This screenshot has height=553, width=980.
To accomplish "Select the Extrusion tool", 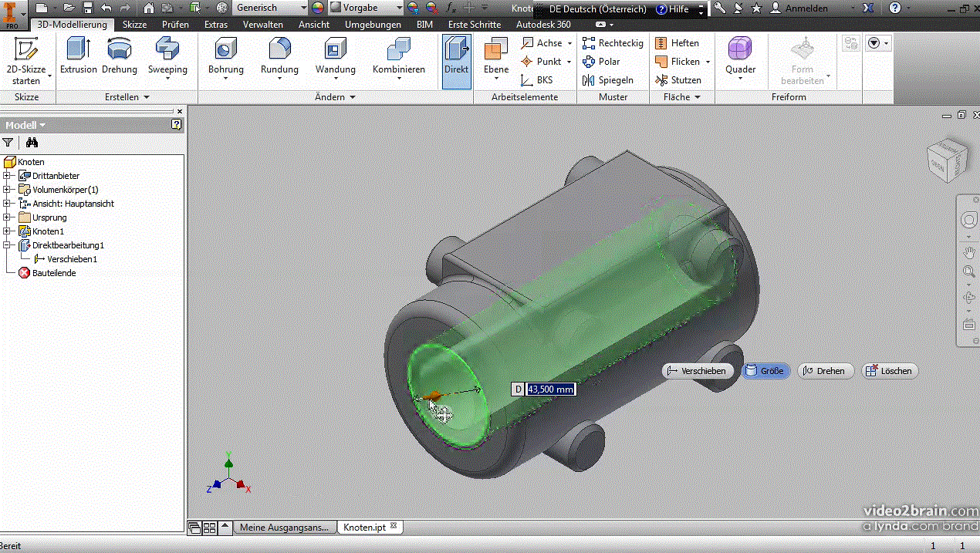I will pyautogui.click(x=79, y=56).
